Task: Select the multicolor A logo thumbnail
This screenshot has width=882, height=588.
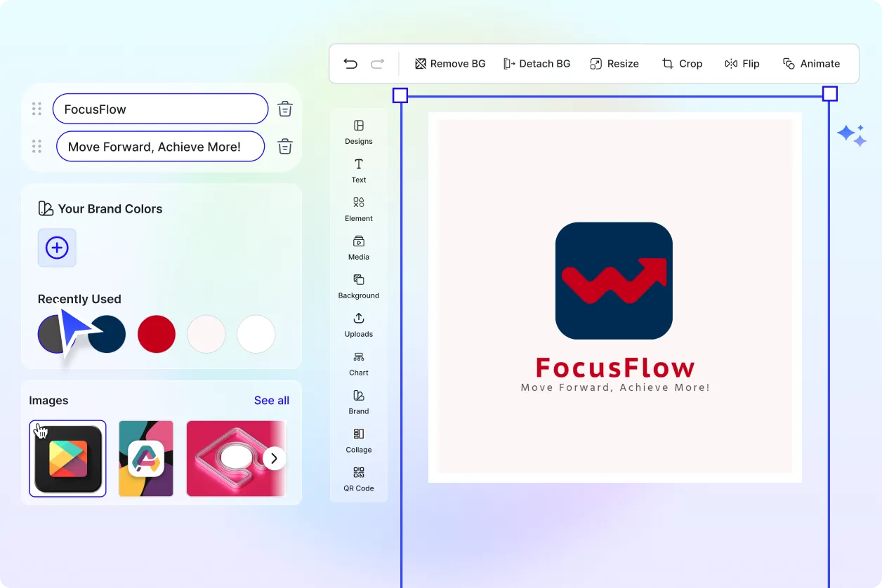Action: pos(146,459)
